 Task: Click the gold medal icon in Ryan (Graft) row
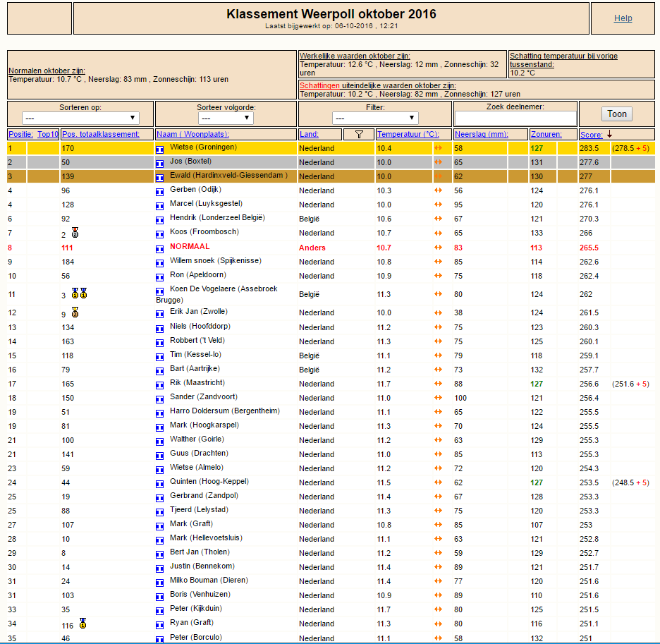(x=83, y=623)
